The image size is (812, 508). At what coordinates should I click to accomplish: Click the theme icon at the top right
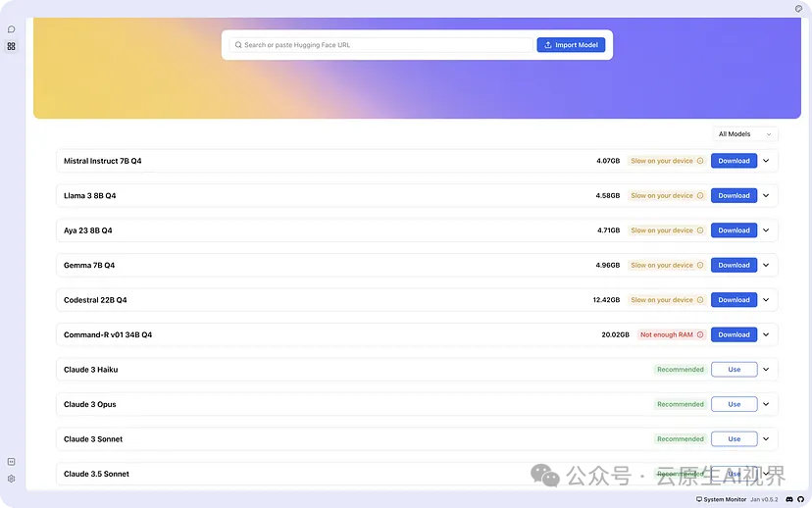(798, 8)
